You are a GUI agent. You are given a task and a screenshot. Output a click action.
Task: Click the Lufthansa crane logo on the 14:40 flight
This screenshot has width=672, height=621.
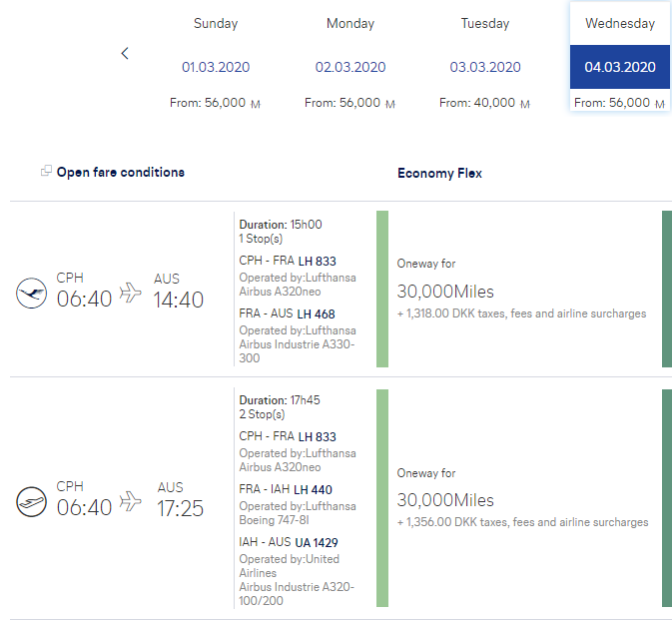pyautogui.click(x=32, y=294)
